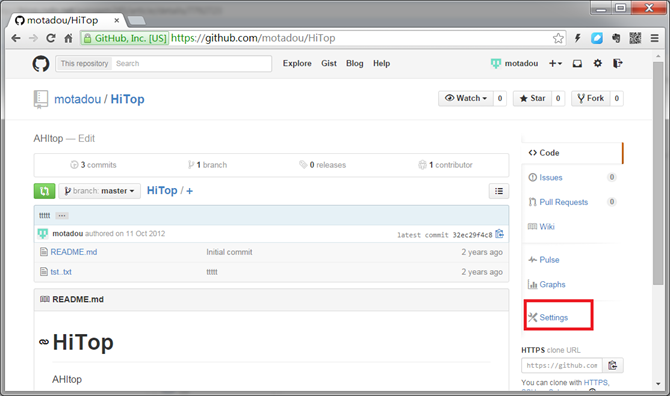Viewport: 670px width, 396px height.
Task: Click the lightning bolt extension icon
Action: 577,38
